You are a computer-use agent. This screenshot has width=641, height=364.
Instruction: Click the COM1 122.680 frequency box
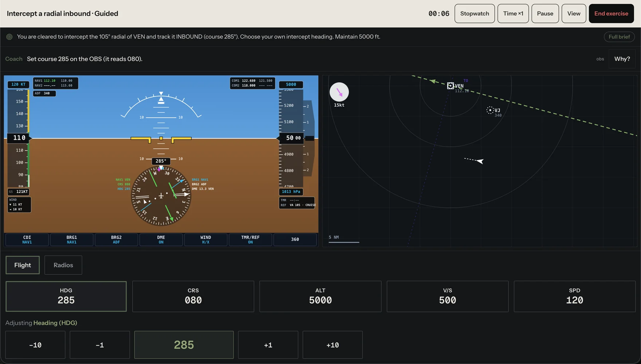(252, 83)
